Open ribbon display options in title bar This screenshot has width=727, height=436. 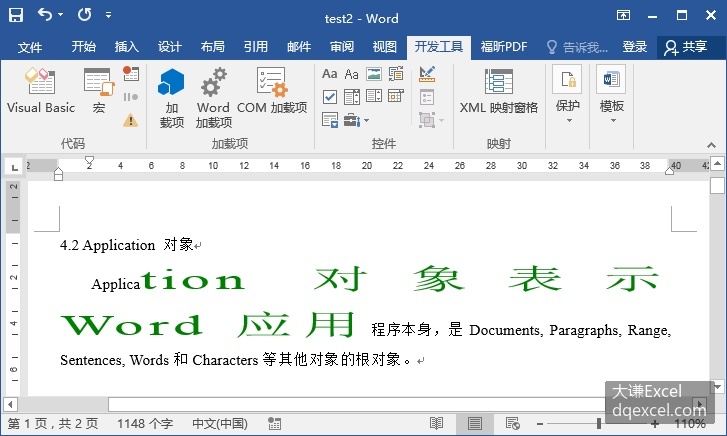coord(623,15)
